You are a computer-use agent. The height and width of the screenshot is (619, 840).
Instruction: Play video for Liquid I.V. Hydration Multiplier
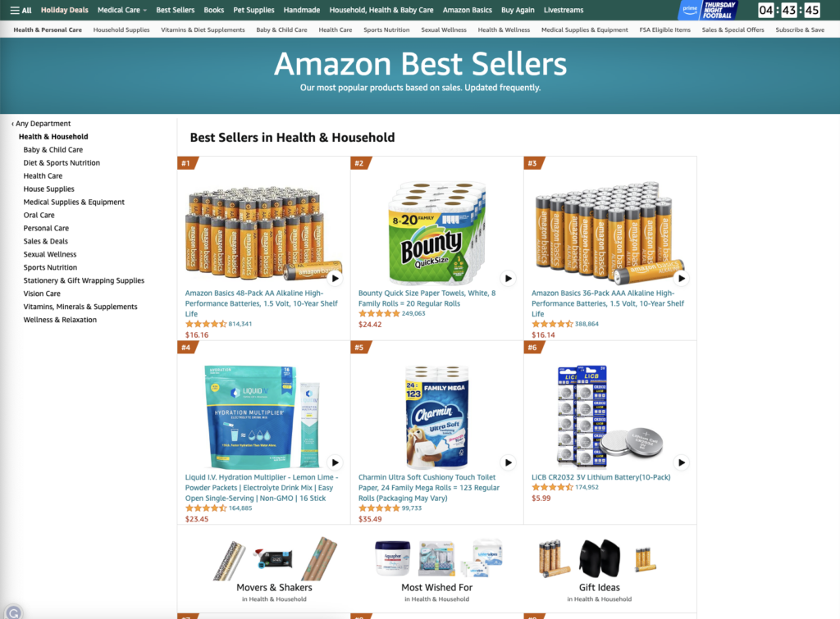[x=335, y=462]
